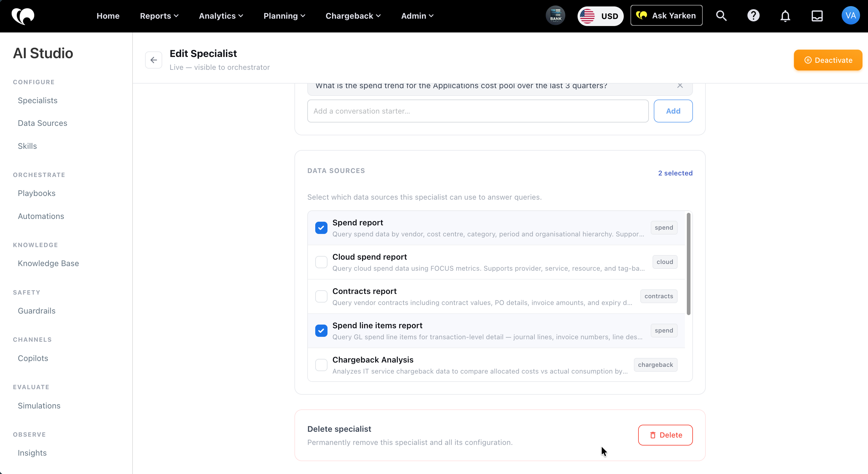Click the Delete specialist button

[665, 435]
